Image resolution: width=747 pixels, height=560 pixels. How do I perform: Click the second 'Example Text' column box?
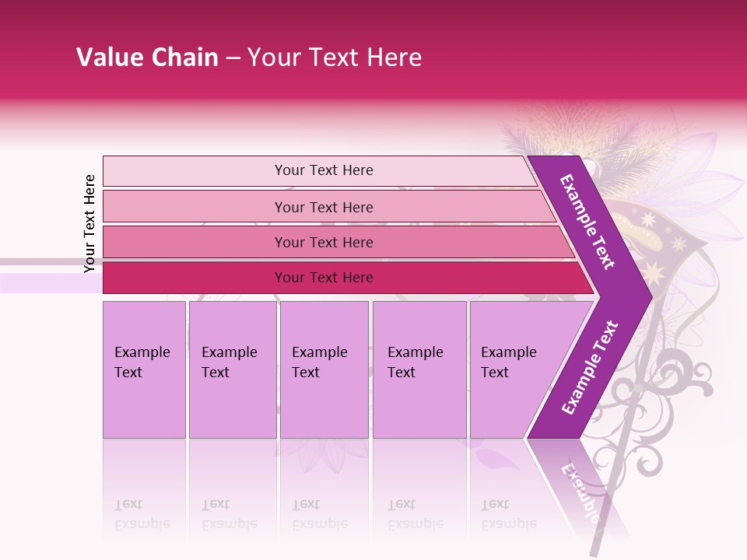click(233, 369)
